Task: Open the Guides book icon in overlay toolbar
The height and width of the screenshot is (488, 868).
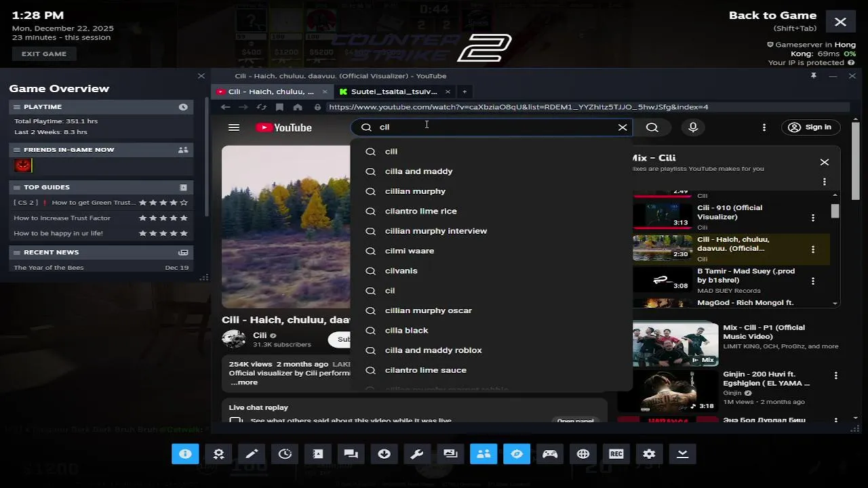Action: [x=318, y=454]
